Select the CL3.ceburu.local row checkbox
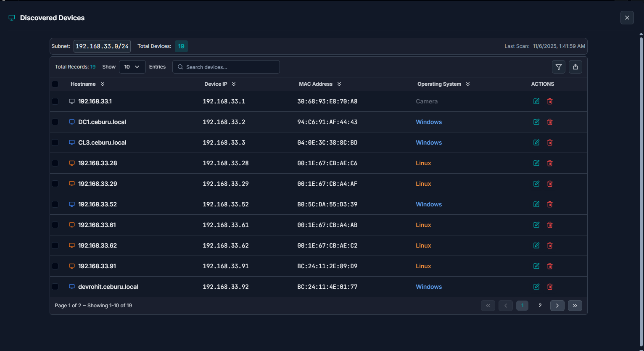644x351 pixels. 55,143
